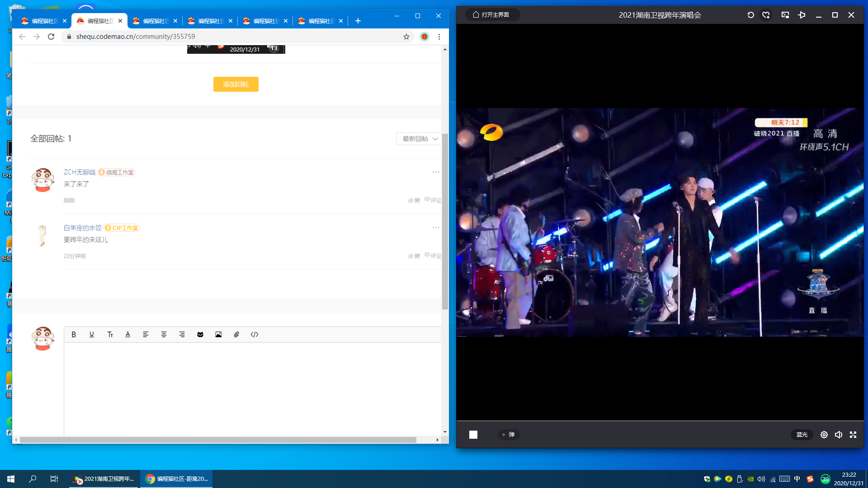
Task: Open more options for 白羊座的水饺's reply
Action: [x=436, y=227]
